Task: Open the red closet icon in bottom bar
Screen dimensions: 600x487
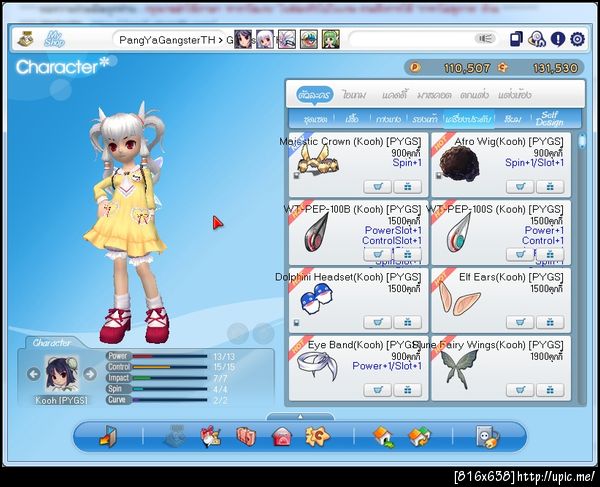Action: point(246,437)
